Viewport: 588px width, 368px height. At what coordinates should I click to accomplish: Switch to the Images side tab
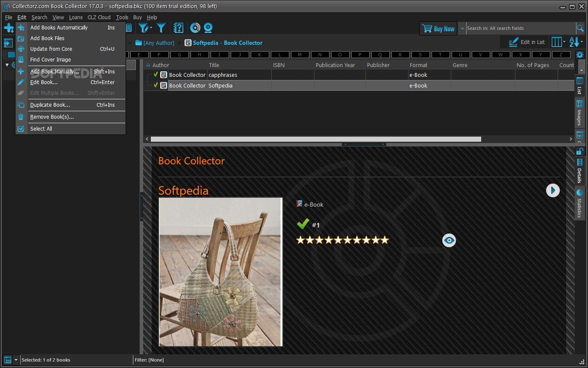point(579,113)
